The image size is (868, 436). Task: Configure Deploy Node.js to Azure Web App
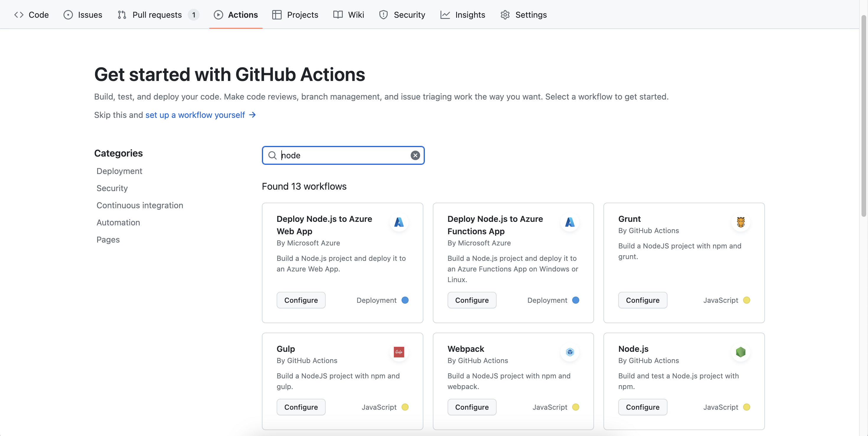(301, 300)
